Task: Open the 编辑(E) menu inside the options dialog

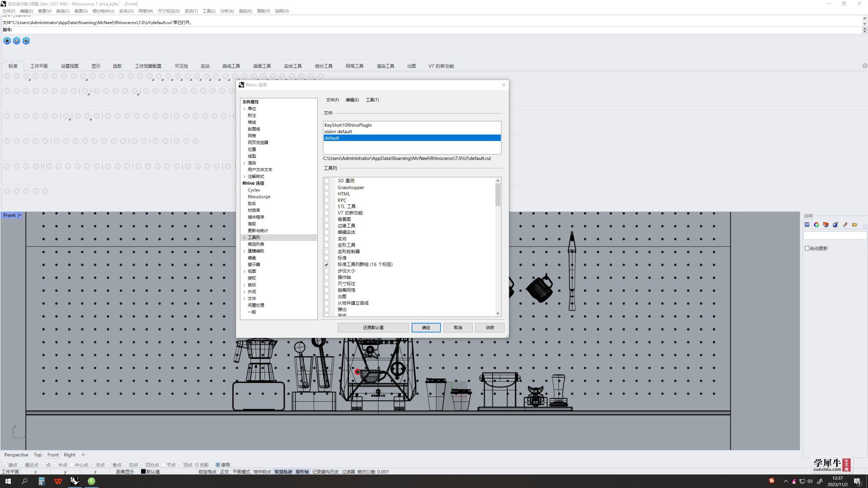Action: [x=352, y=100]
